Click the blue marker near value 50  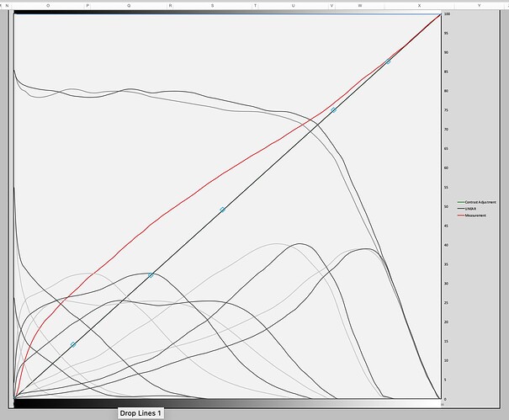[x=222, y=210]
